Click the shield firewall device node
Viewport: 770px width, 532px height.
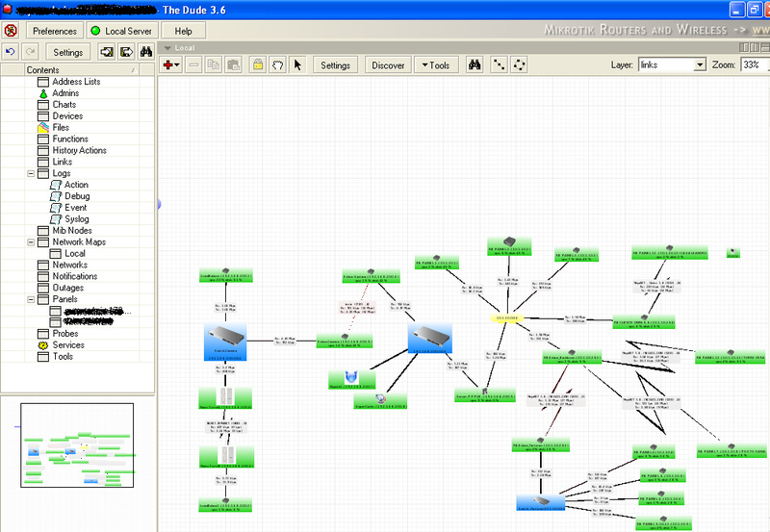[x=351, y=379]
